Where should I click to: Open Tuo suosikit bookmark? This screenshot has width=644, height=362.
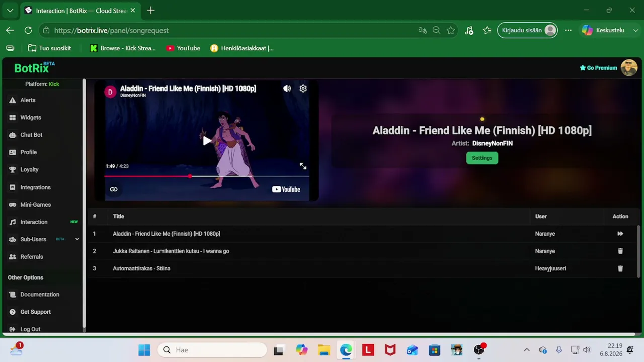[49, 48]
